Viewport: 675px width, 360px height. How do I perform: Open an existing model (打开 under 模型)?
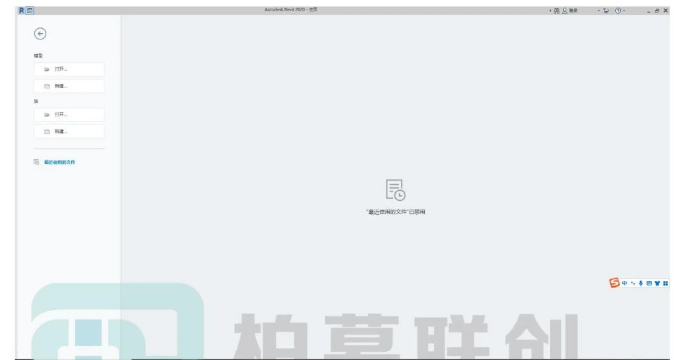click(69, 69)
